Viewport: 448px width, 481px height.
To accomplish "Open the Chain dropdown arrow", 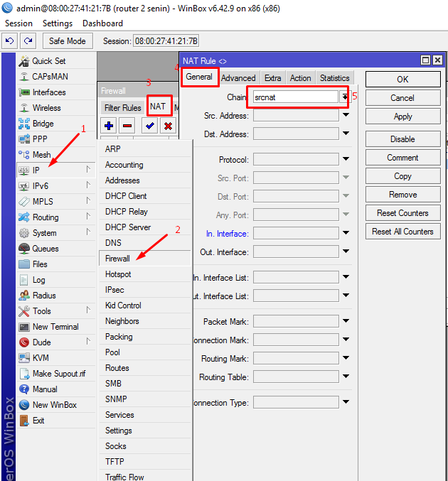I will (x=345, y=97).
